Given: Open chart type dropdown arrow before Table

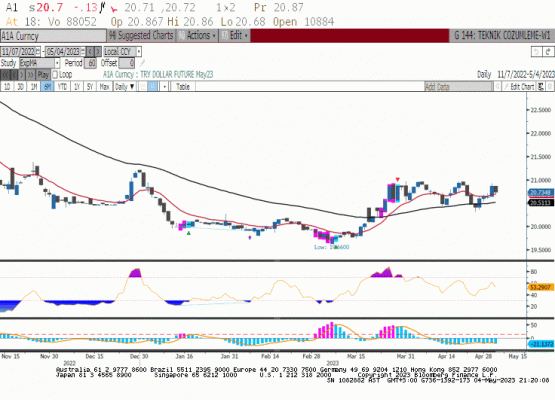Looking at the screenshot, I should [164, 87].
